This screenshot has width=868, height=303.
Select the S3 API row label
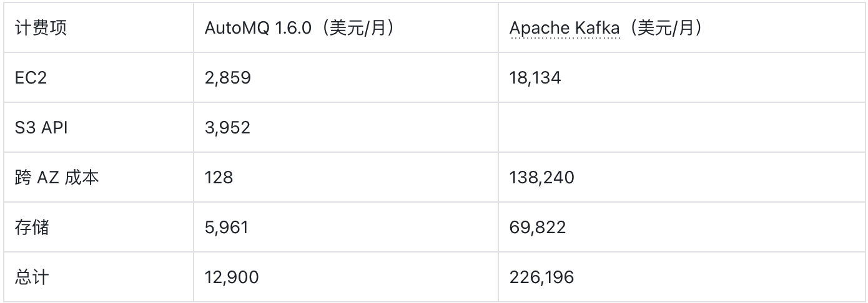point(41,128)
